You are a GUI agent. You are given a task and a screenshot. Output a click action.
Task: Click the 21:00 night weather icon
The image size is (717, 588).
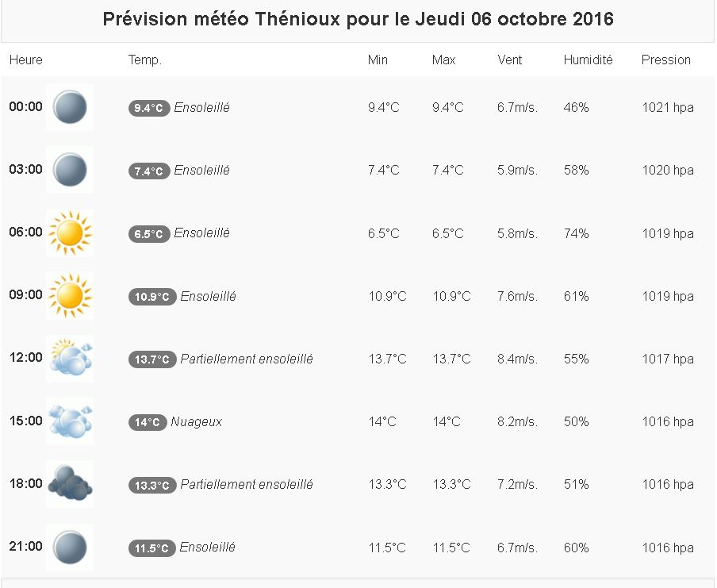[x=70, y=547]
